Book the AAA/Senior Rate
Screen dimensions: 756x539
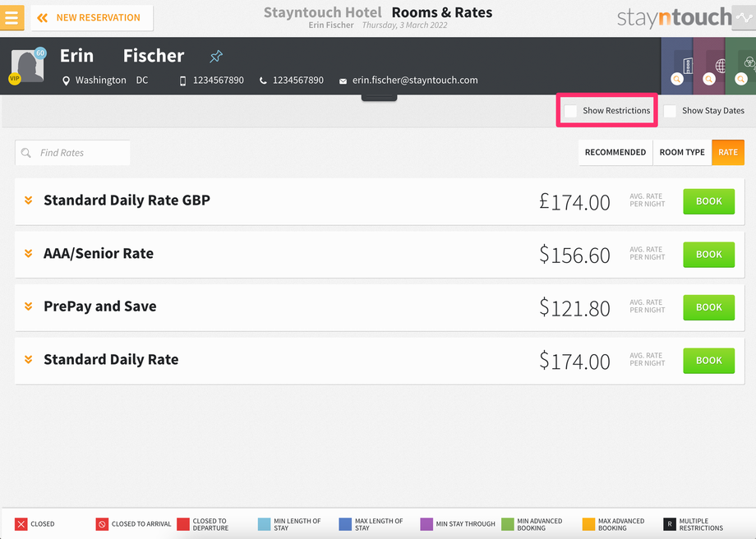708,255
